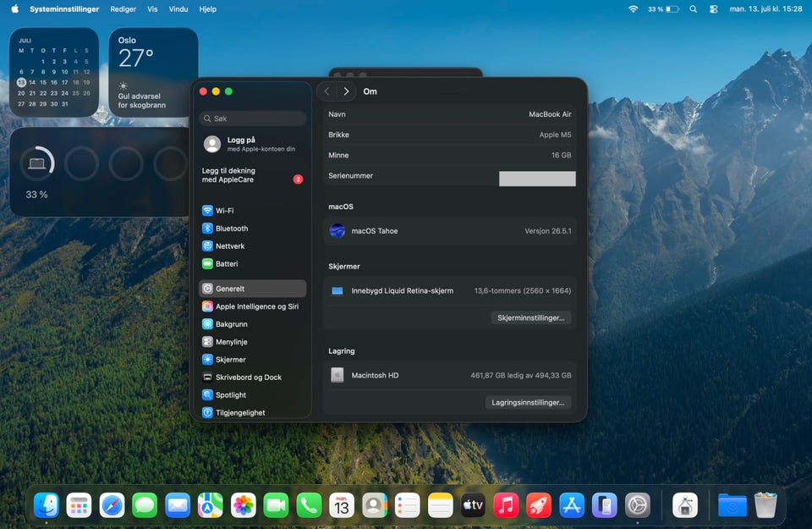Viewport: 812px width, 529px height.
Task: Click the battery 33 % widget ring
Action: (36, 163)
